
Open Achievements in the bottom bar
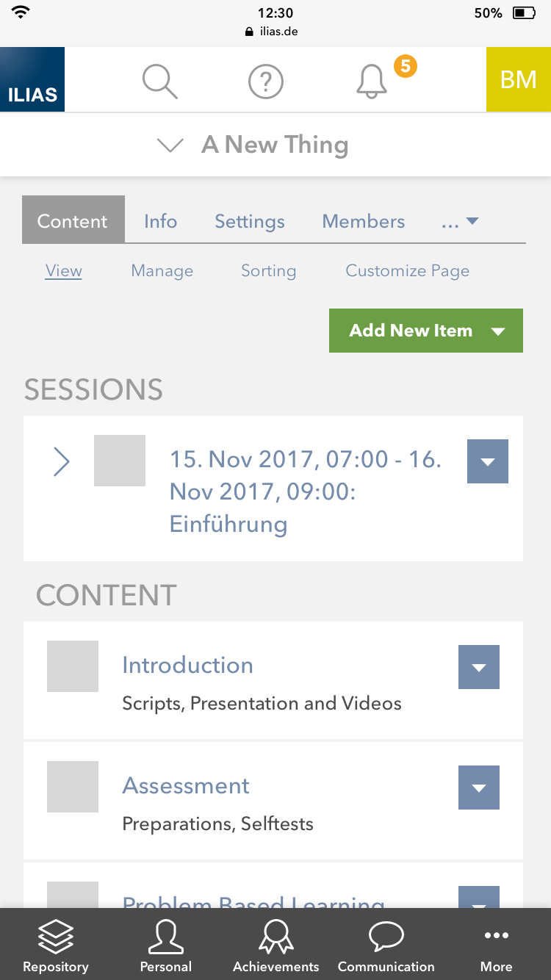276,946
